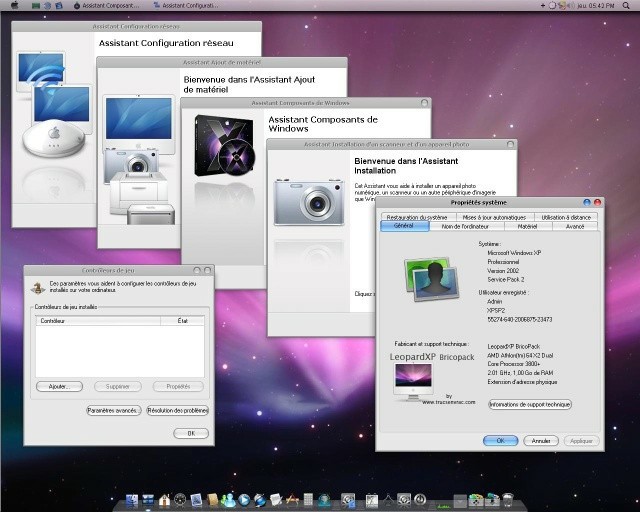Switch to the Avancé tab
The image size is (640, 512).
[x=575, y=226]
